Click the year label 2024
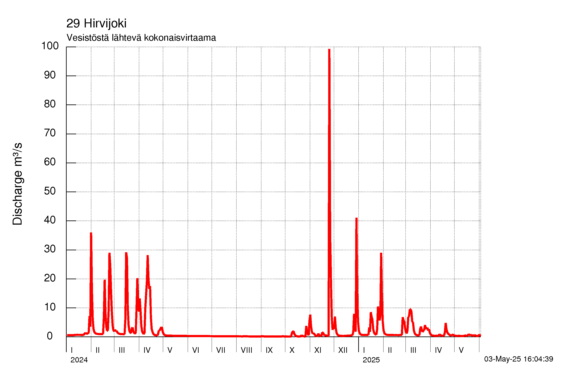Screen dimensions: 588x370 point(79,360)
